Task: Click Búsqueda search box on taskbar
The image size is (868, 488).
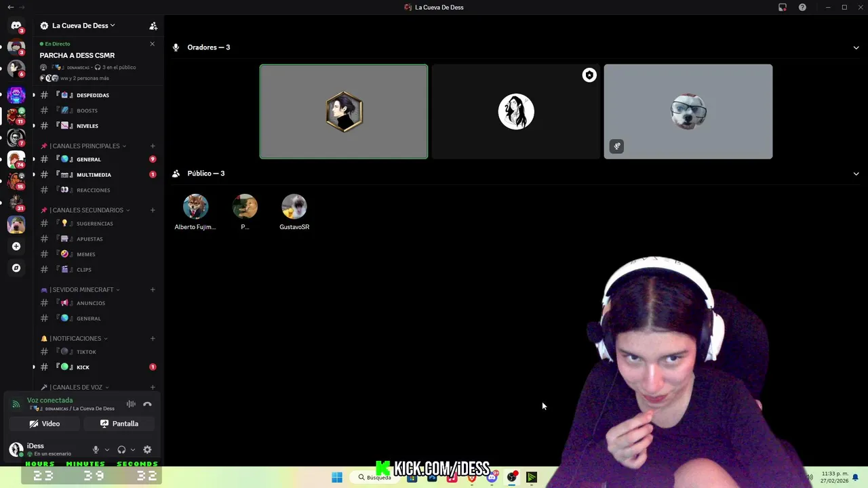Action: click(375, 477)
